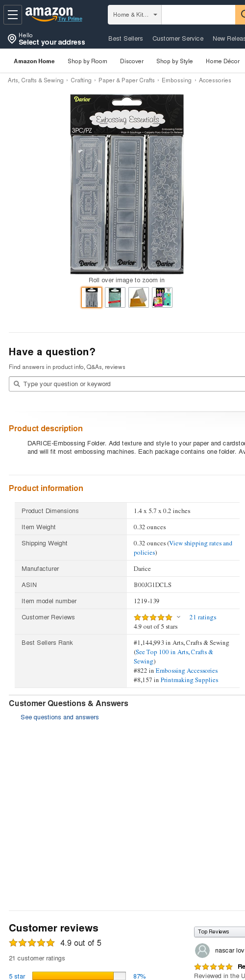245x980 pixels.
Task: Select the Discover tab
Action: click(x=132, y=61)
